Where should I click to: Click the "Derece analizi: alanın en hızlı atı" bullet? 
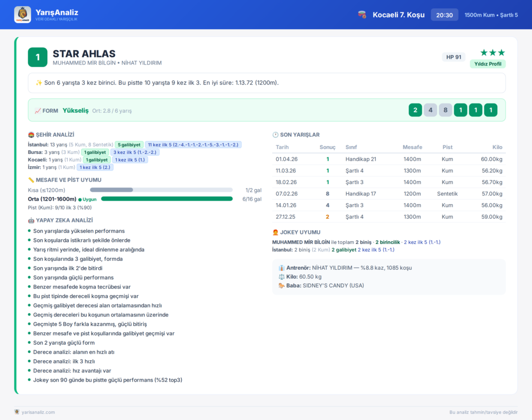tap(74, 352)
